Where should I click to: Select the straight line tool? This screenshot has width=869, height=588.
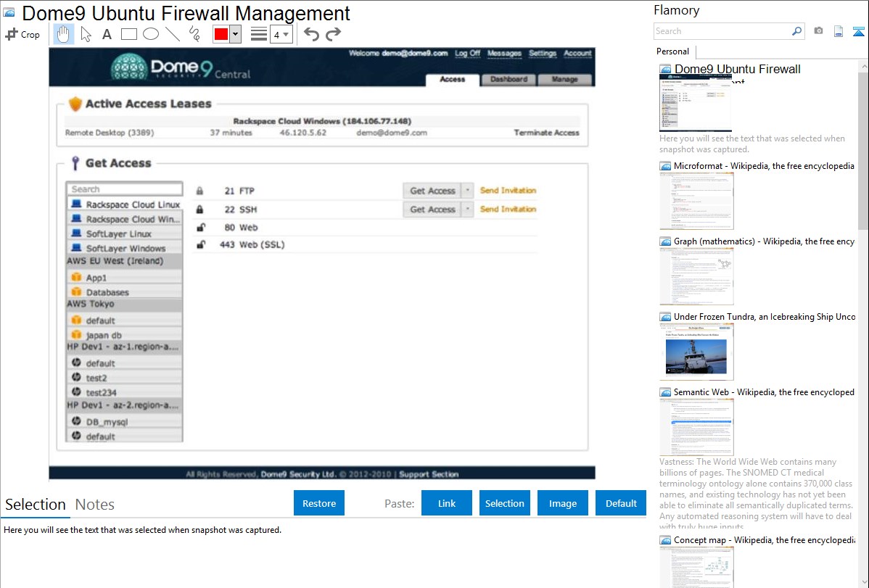[x=173, y=34]
